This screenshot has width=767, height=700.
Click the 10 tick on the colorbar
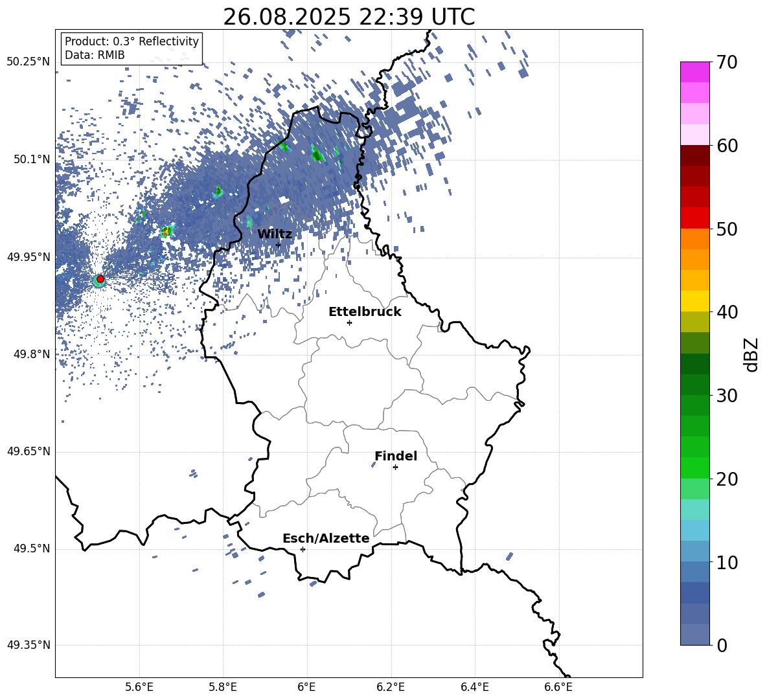727,563
